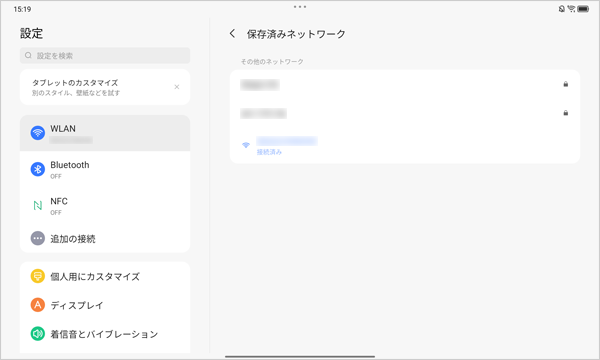Open the 追加の接続 ellipsis icon

point(38,238)
